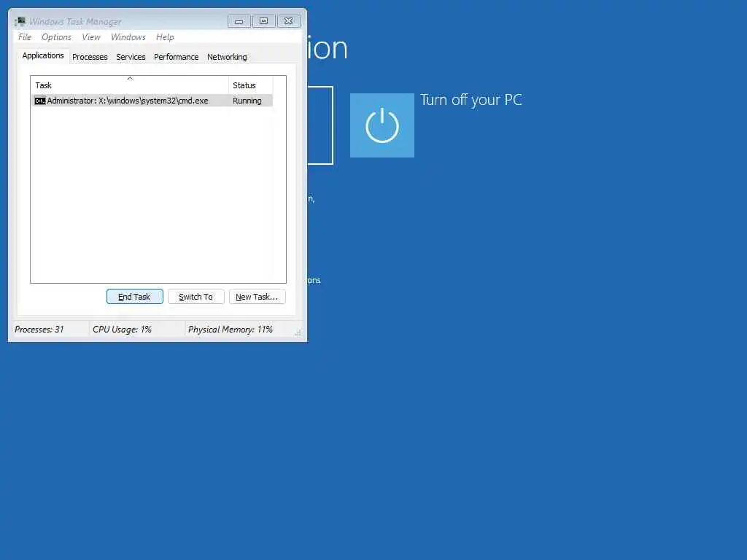Switch to the Services tab
Viewport: 747px width, 560px height.
pyautogui.click(x=131, y=57)
